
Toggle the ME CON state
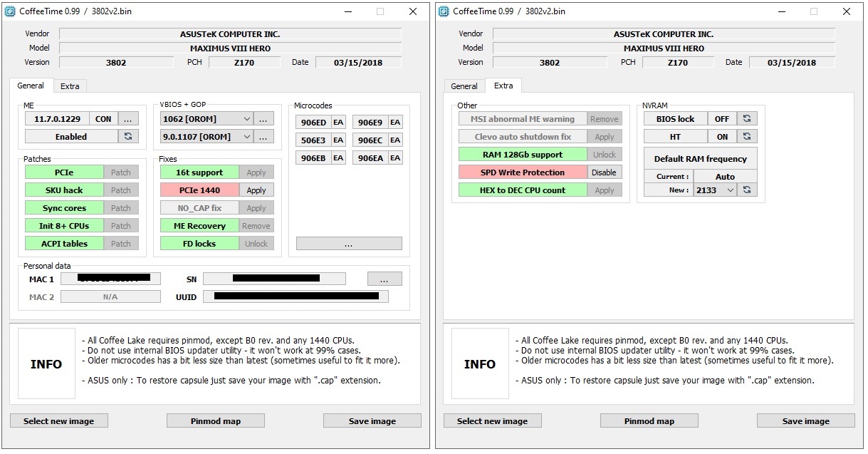103,118
